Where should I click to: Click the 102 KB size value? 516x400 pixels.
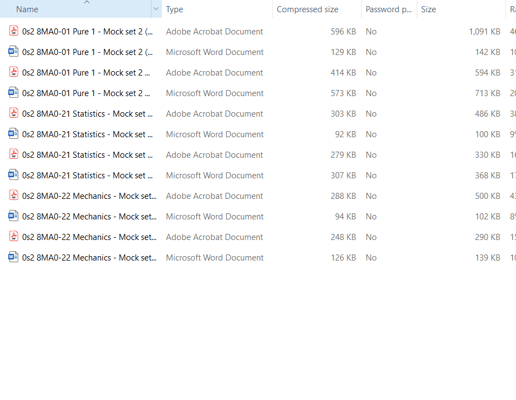488,217
